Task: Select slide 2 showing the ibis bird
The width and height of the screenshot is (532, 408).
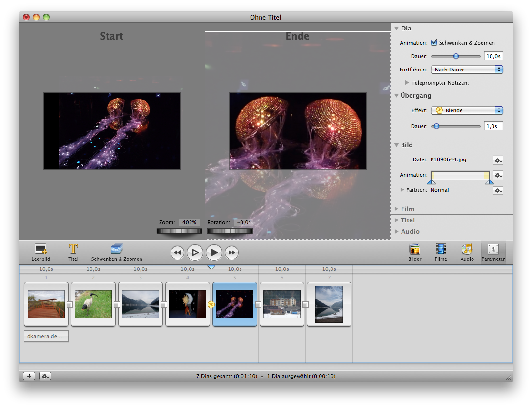Action: click(x=93, y=304)
